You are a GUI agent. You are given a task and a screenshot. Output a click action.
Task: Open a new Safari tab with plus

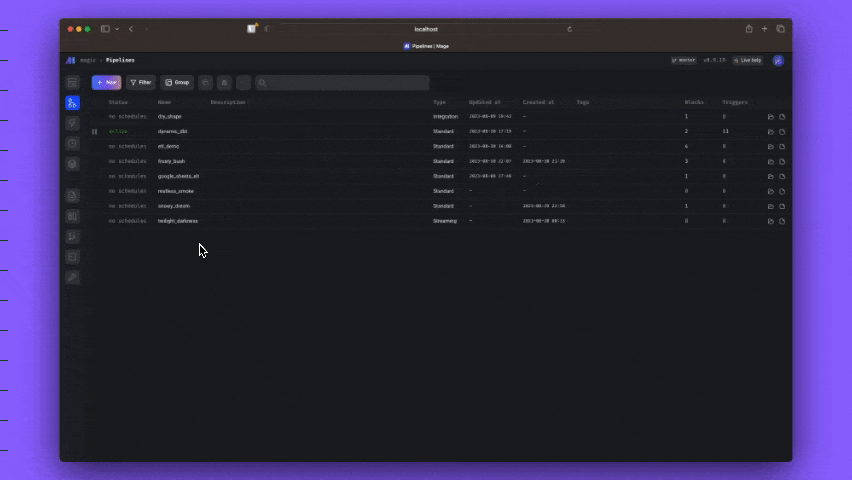(765, 29)
